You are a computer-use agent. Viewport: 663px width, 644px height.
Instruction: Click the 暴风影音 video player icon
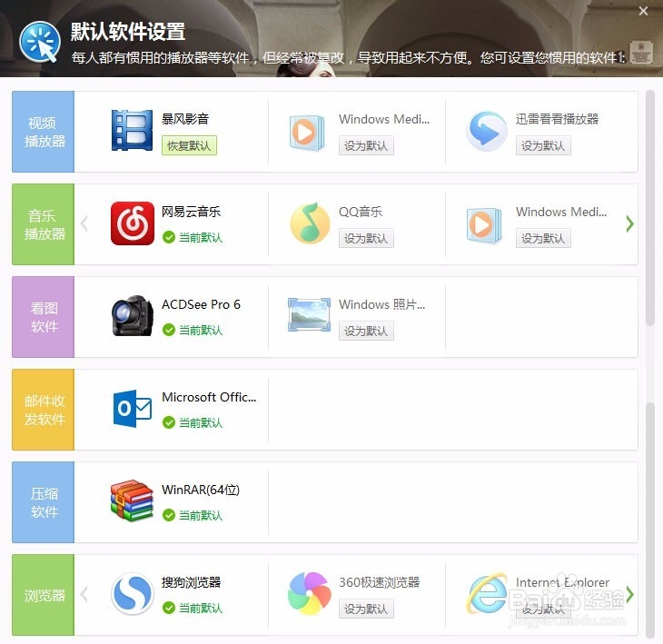point(132,130)
